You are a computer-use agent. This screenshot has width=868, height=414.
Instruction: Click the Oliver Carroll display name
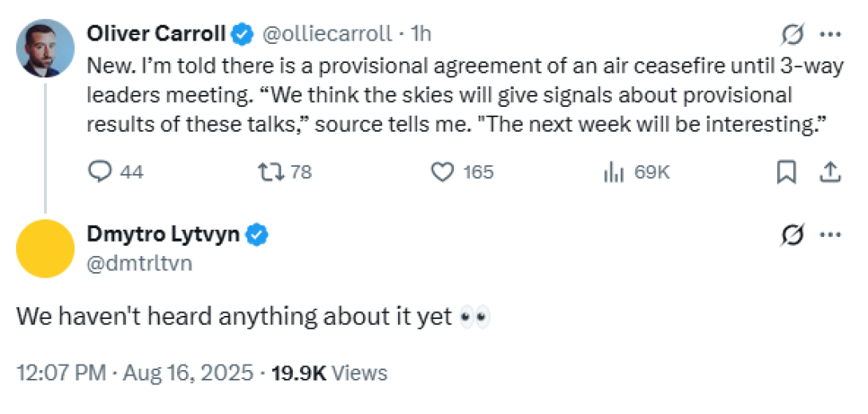(x=156, y=34)
